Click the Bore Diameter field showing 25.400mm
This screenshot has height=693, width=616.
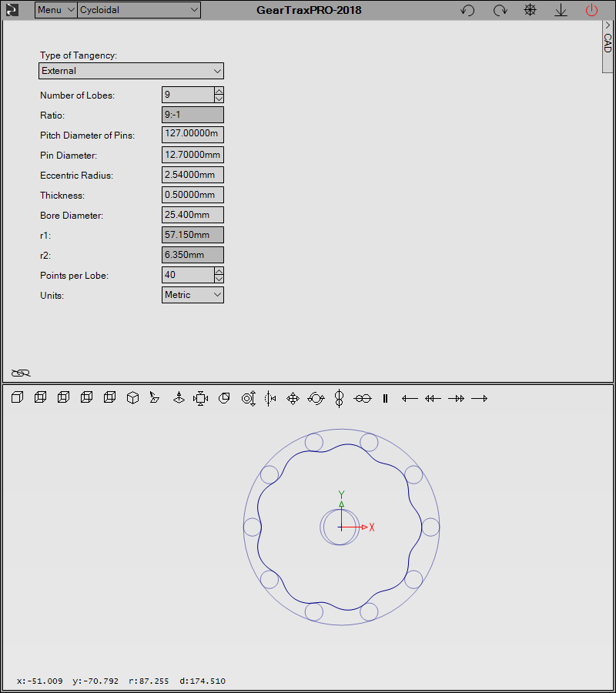(x=192, y=215)
